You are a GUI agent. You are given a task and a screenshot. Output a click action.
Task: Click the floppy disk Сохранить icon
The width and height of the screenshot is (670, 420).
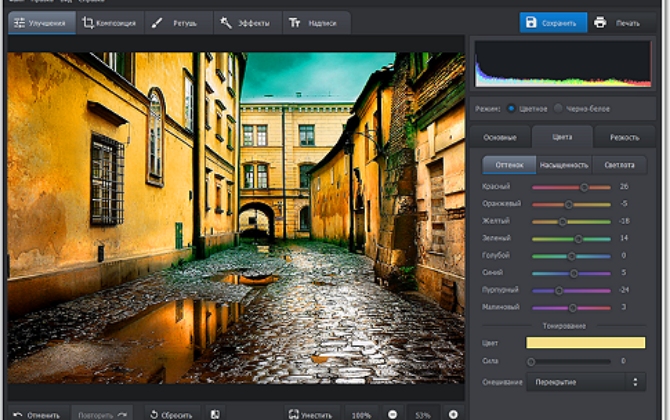(532, 21)
